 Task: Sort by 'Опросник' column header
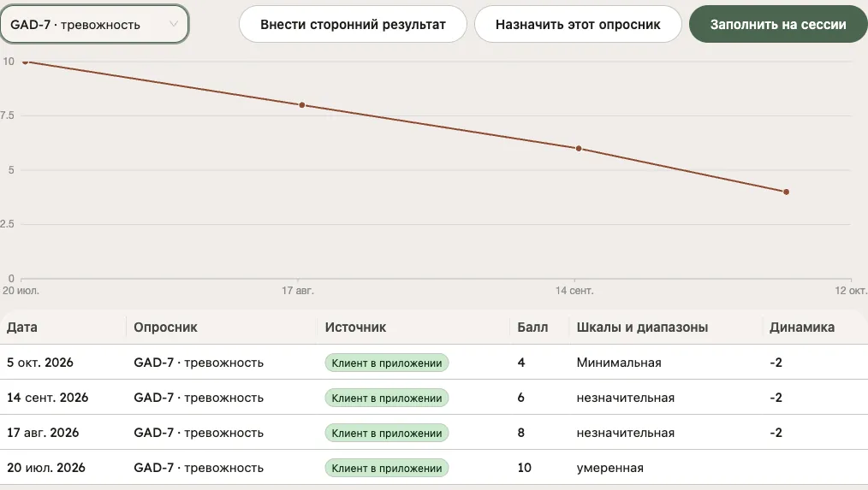(165, 328)
